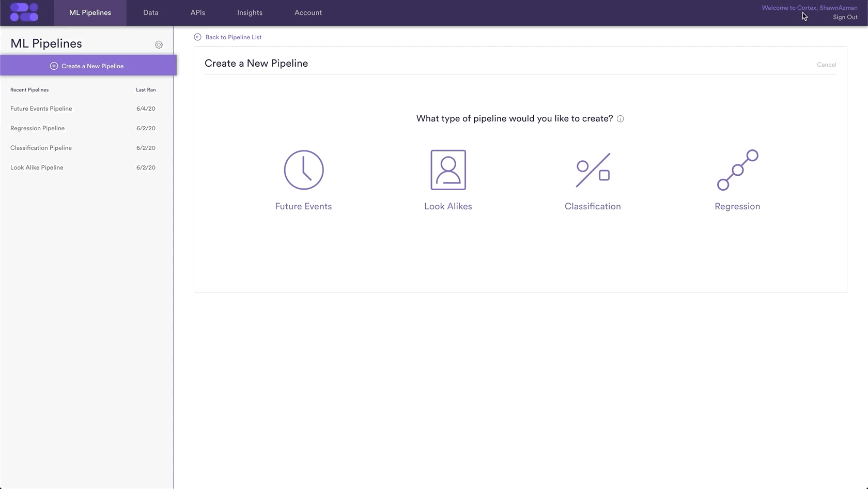The image size is (868, 489).
Task: Select the Regression connected-dots icon
Action: pos(737,170)
